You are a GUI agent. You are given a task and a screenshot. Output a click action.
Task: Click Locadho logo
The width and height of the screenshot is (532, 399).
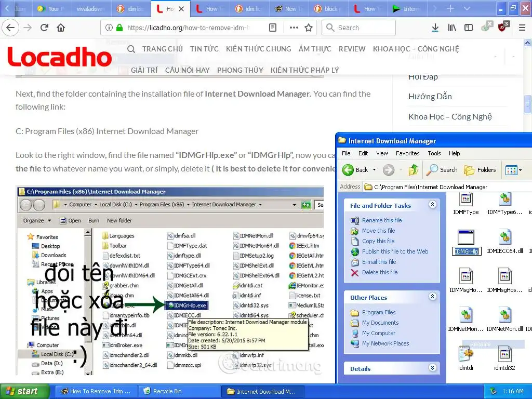pos(59,57)
